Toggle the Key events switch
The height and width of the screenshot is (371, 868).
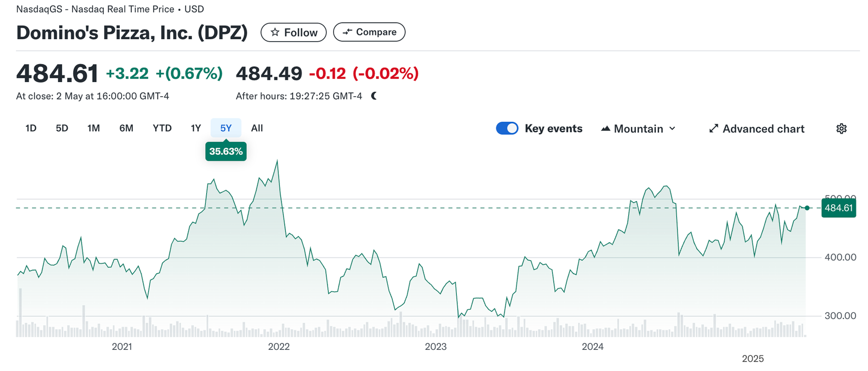pos(507,128)
